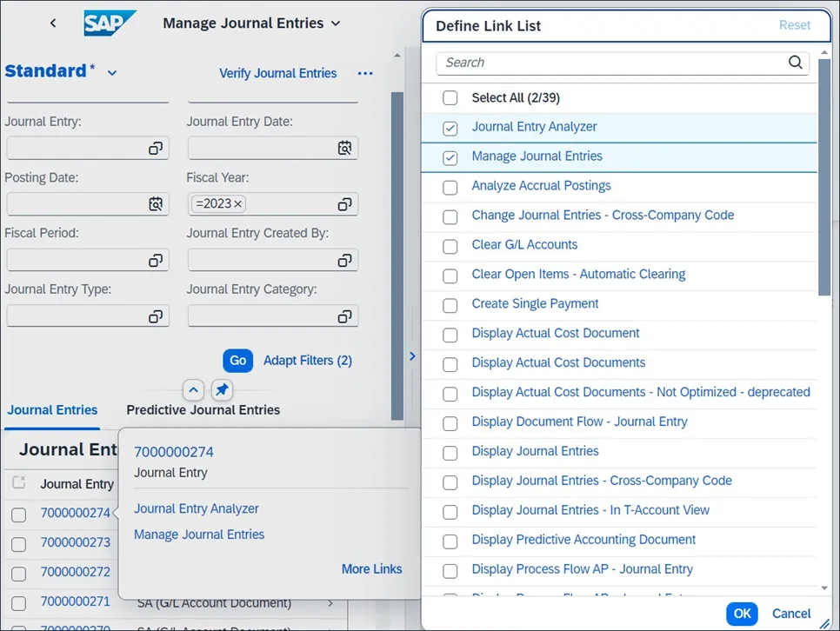Confirm the link list with OK
This screenshot has width=840, height=631.
pos(742,614)
